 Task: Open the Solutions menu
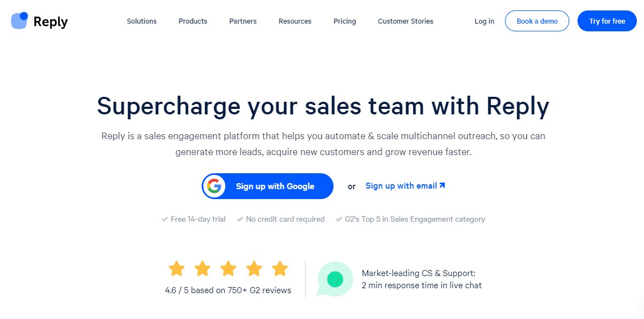pyautogui.click(x=142, y=21)
